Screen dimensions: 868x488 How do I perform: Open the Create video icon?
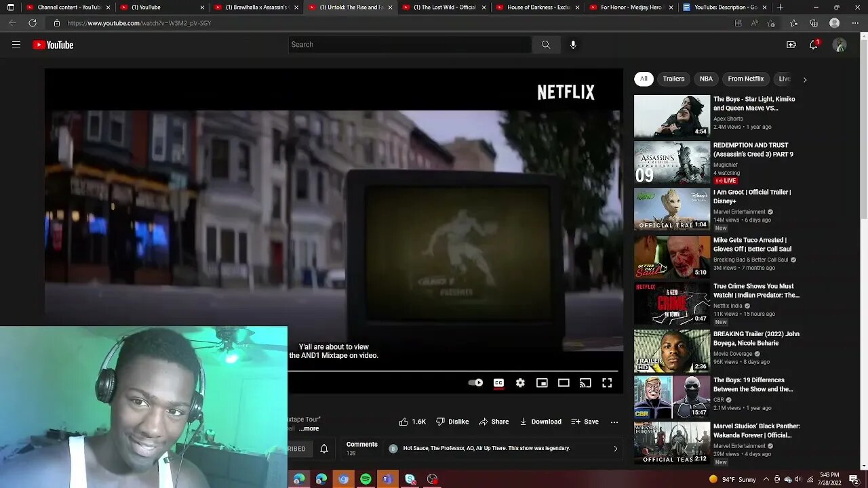coord(791,45)
